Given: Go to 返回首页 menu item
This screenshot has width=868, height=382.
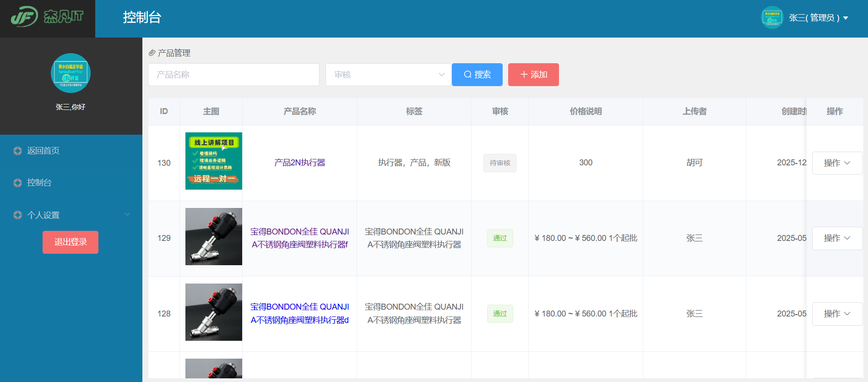Looking at the screenshot, I should coord(71,151).
